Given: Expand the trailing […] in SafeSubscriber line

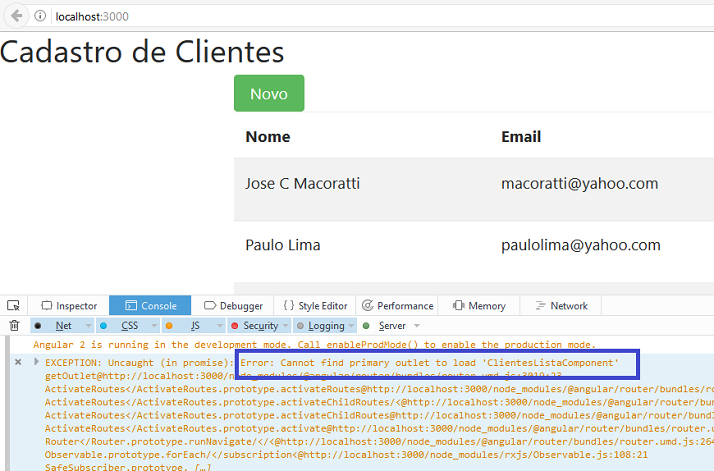Looking at the screenshot, I should click(202, 467).
